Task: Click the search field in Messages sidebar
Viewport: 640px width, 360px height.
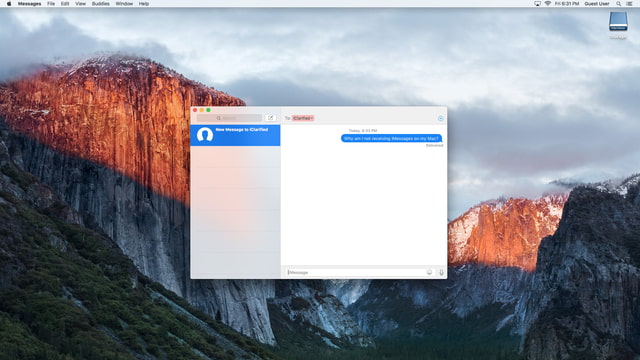Action: coord(229,118)
